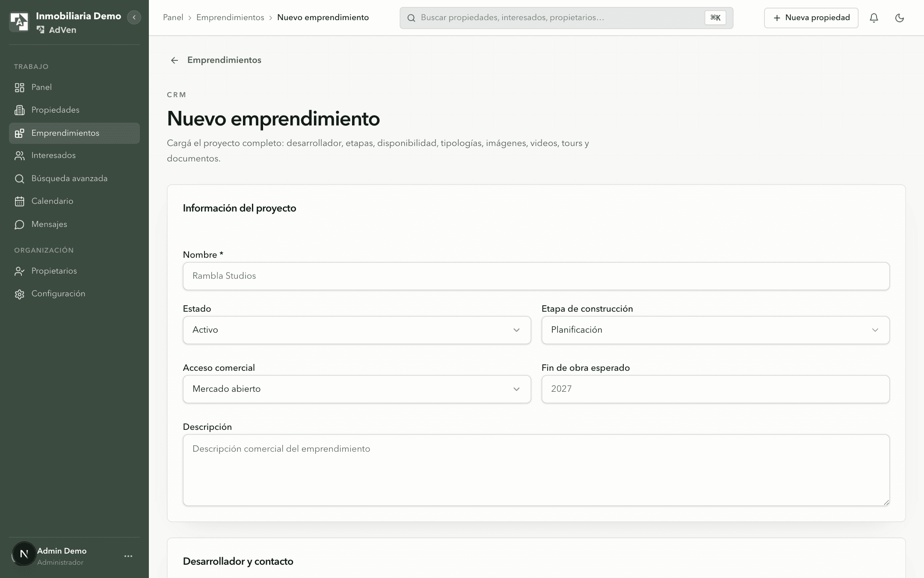Open the Etapa de construcción dropdown
Image resolution: width=924 pixels, height=578 pixels.
coord(715,330)
